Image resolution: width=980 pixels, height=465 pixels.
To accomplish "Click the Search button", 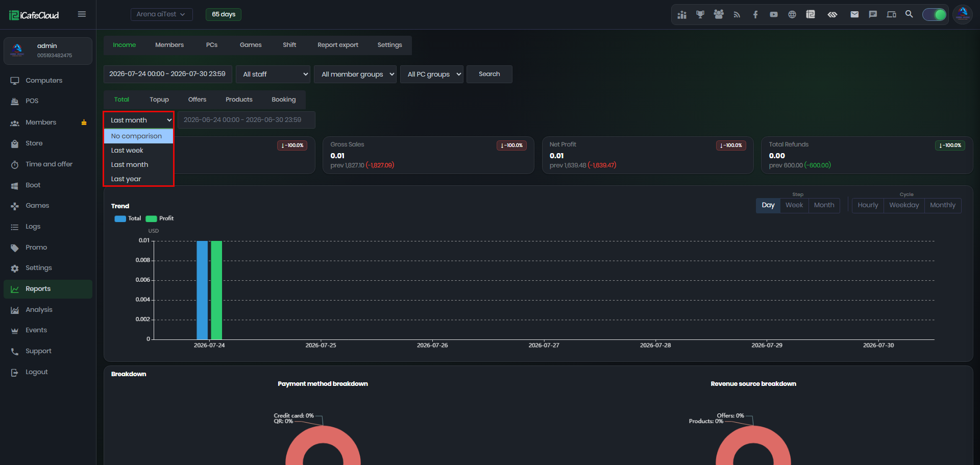I will (489, 74).
